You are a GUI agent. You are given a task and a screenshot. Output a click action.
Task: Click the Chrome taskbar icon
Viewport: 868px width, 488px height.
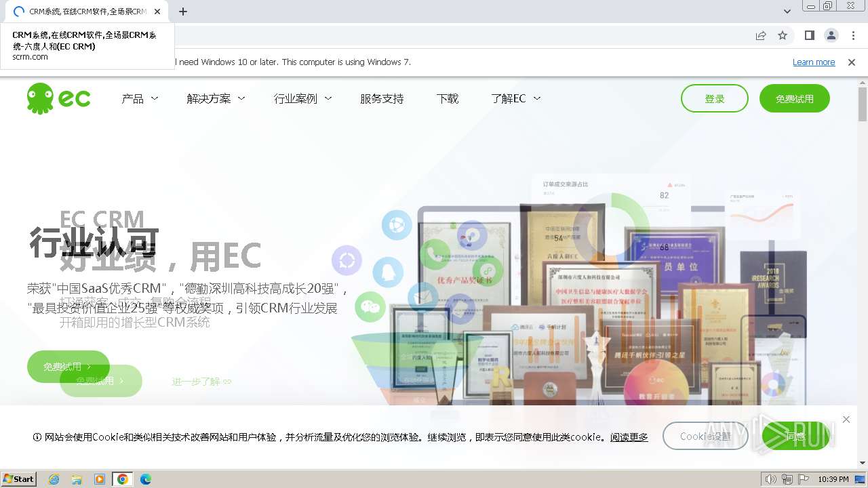coord(122,479)
